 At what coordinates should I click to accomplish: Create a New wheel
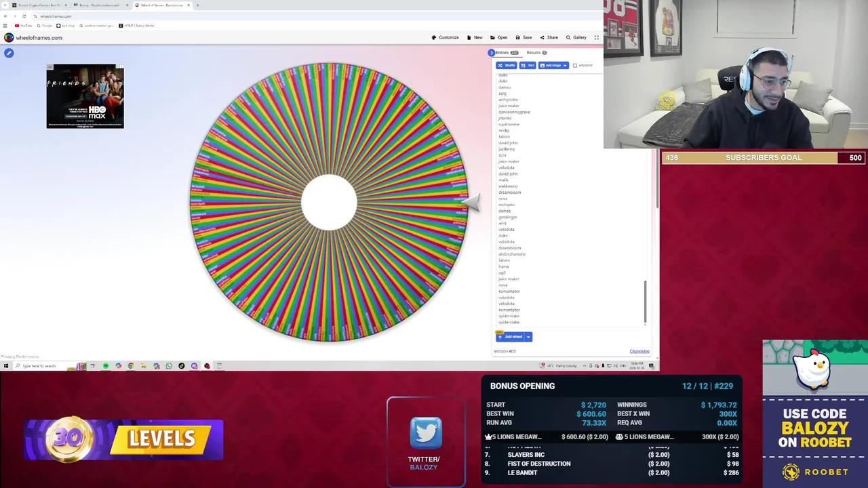coord(474,37)
